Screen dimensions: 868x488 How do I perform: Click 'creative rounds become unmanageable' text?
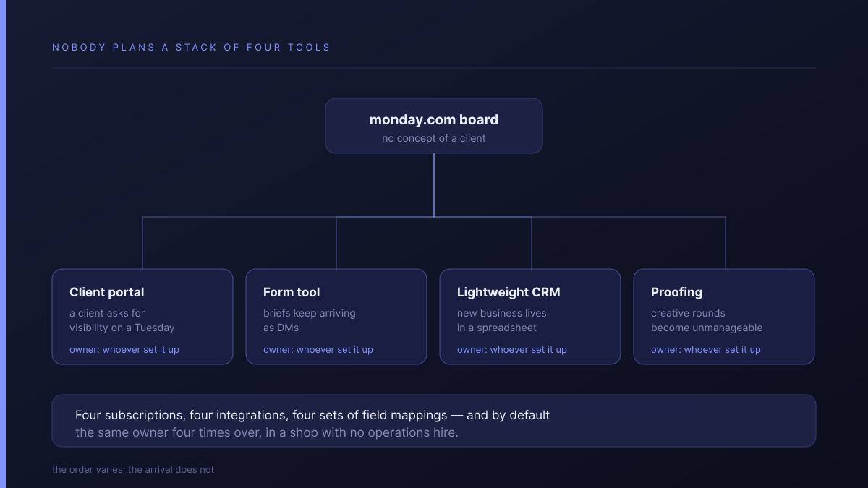tap(707, 320)
